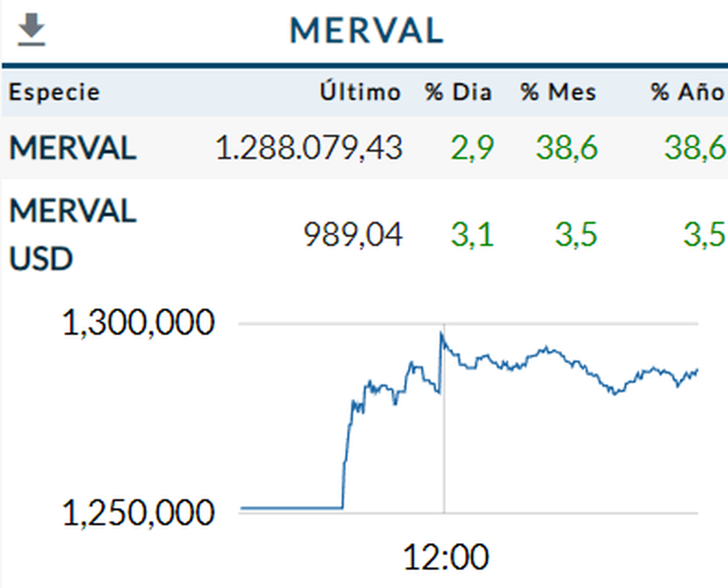The image size is (728, 588).
Task: Click the MERVAL last price 1.288.079,43
Action: (309, 147)
